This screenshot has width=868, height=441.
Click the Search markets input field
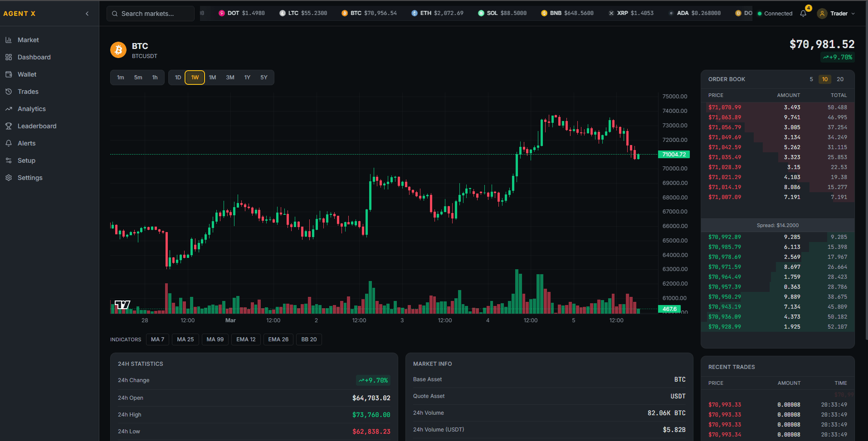pos(150,13)
